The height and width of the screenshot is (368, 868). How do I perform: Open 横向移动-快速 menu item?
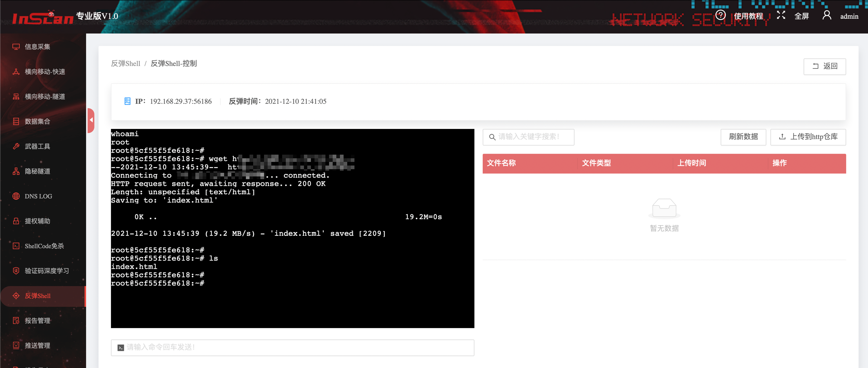pyautogui.click(x=44, y=71)
